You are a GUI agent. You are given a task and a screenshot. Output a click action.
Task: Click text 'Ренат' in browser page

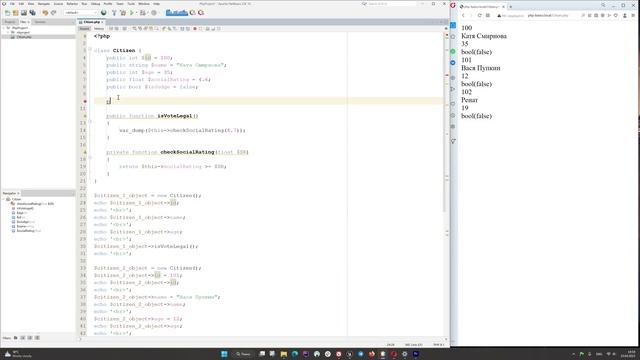(469, 100)
